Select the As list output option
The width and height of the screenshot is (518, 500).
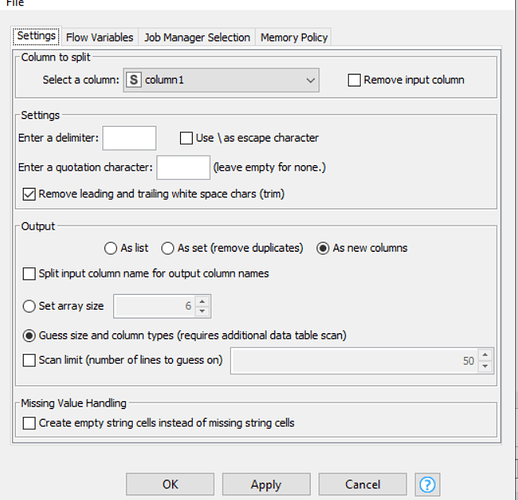coord(110,248)
